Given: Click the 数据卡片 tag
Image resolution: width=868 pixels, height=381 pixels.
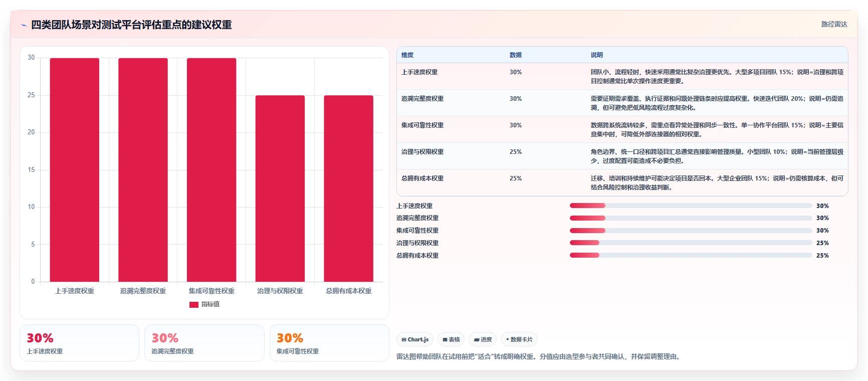Looking at the screenshot, I should pos(519,339).
